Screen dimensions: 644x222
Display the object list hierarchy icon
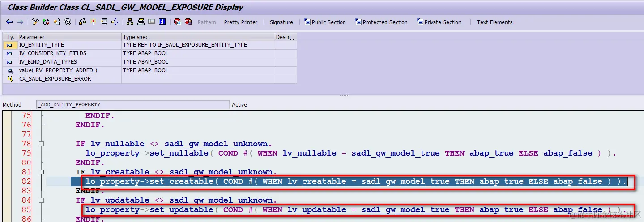point(130,22)
